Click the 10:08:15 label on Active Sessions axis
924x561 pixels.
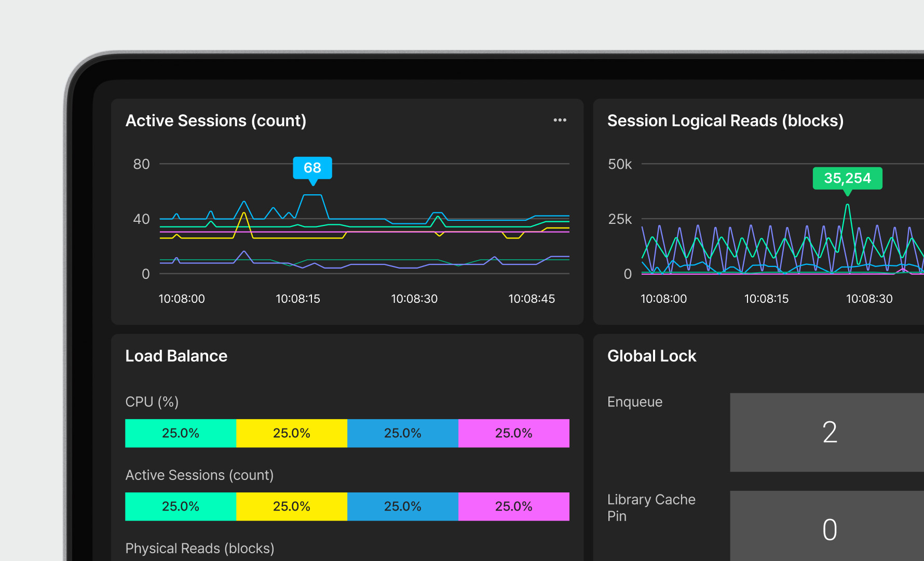298,299
